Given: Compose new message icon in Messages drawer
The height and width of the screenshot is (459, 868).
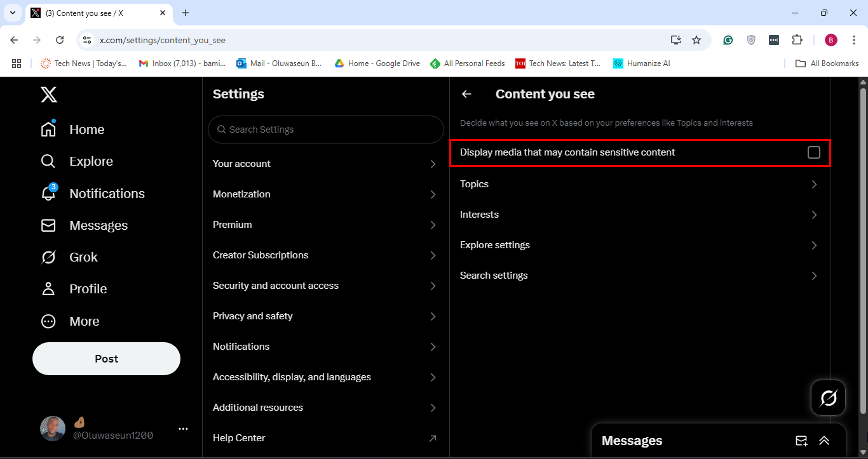Looking at the screenshot, I should (801, 441).
